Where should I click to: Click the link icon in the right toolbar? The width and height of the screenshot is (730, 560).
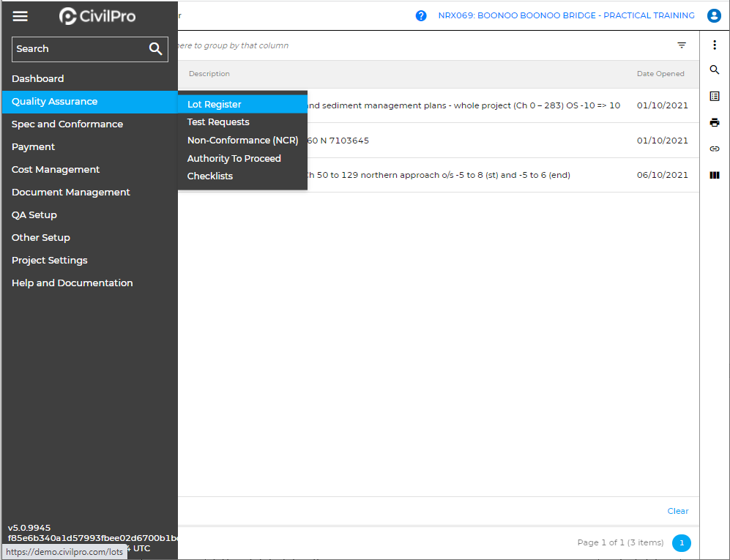(x=715, y=149)
